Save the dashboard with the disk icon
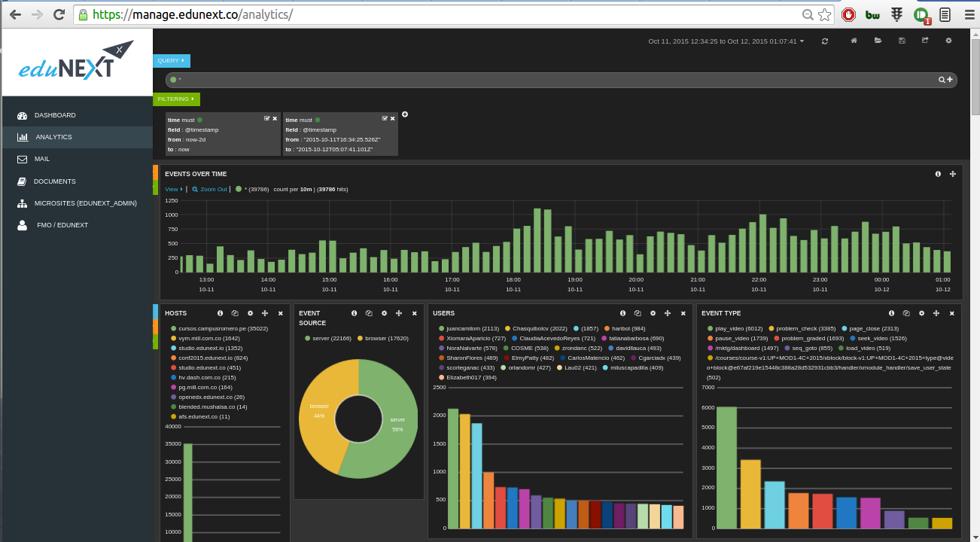 coord(902,41)
